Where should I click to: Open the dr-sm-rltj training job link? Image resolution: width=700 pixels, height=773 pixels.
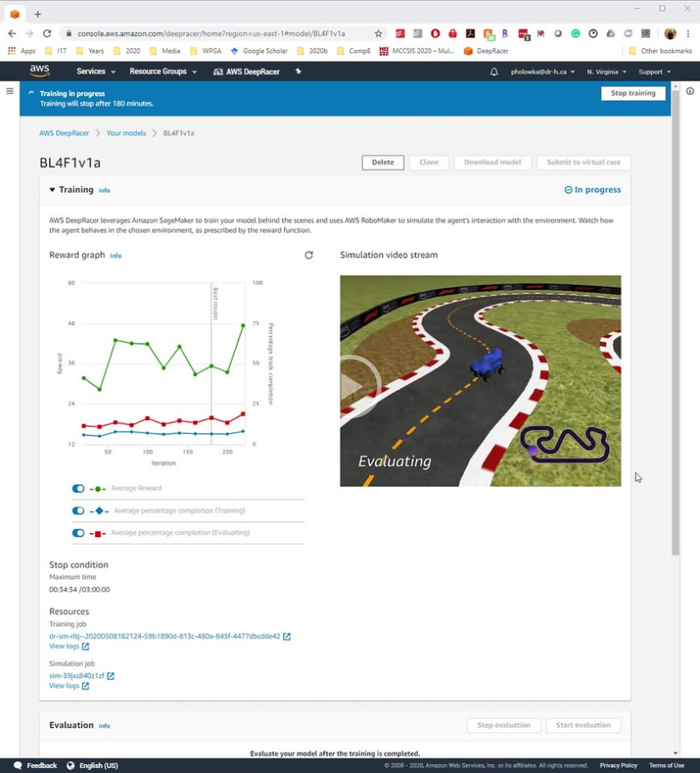165,636
